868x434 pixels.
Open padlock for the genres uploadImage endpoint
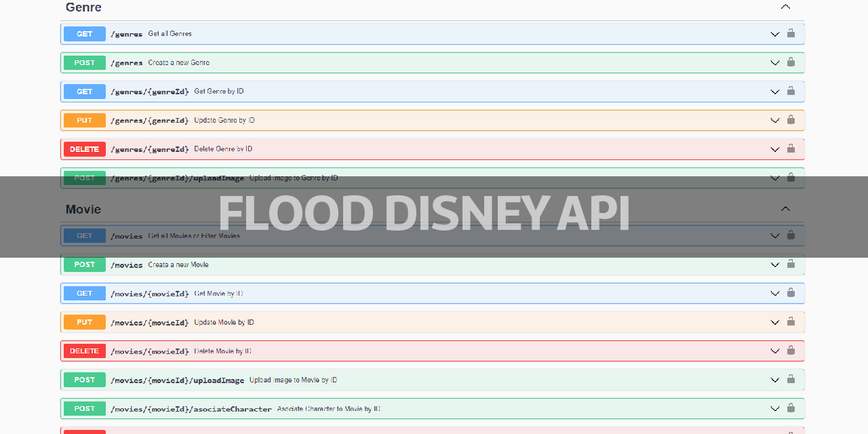tap(791, 178)
